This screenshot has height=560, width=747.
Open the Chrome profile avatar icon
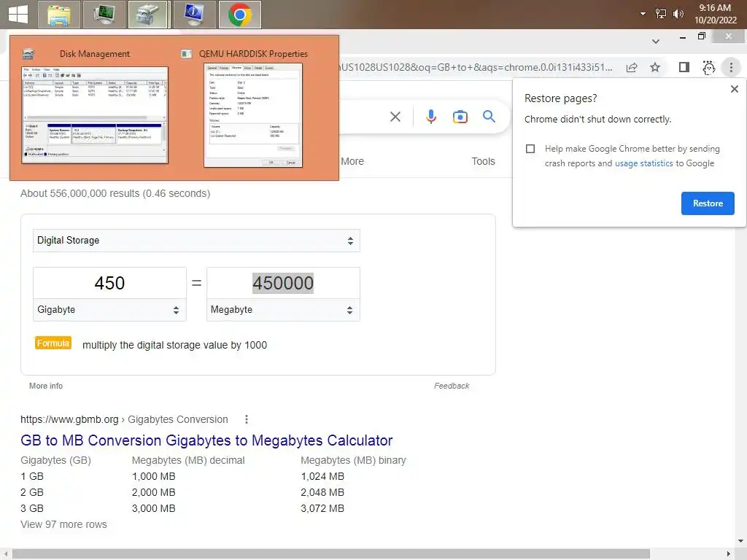pos(709,68)
